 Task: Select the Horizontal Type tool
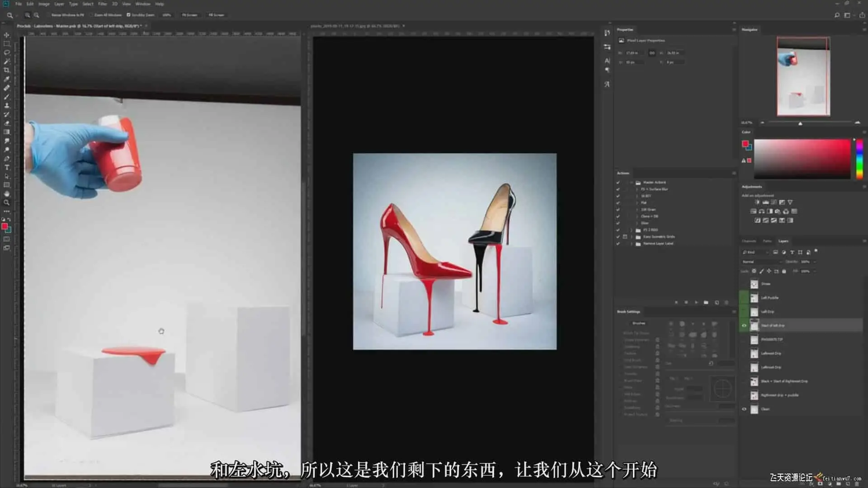tap(6, 167)
